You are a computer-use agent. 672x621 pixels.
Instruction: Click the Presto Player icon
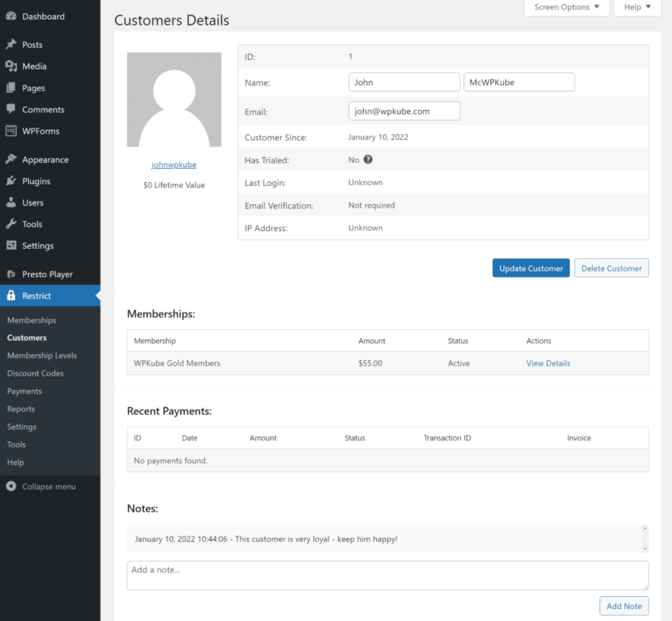pos(11,274)
